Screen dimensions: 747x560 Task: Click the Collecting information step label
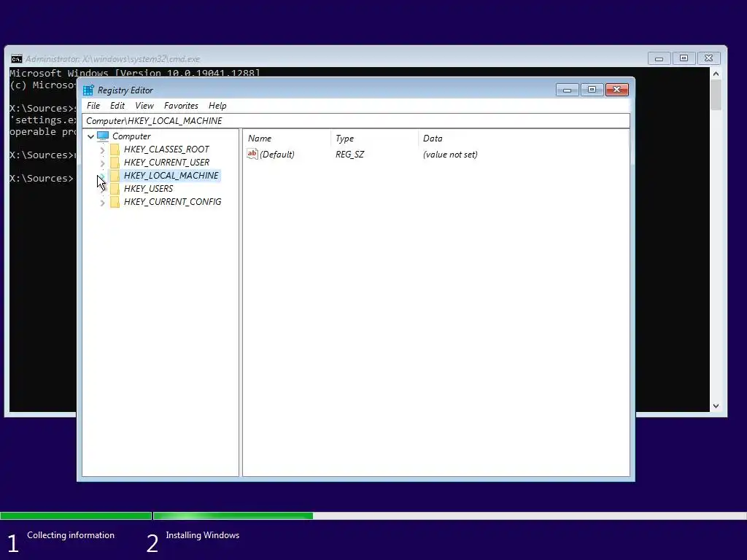coord(71,535)
